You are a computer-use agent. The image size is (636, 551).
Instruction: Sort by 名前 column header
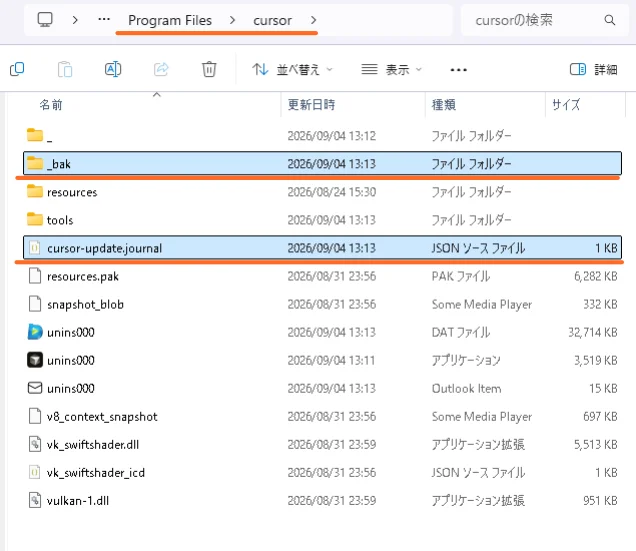(51, 105)
